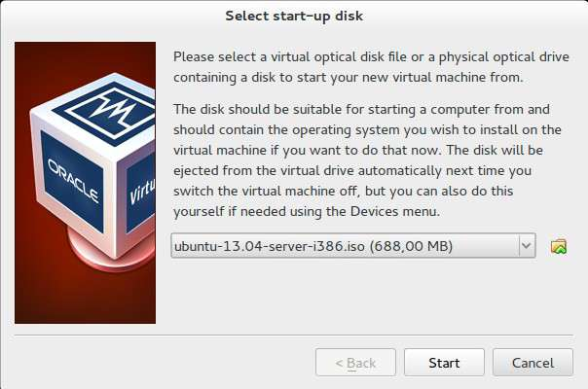Click the "Devices menu" text in the description
The height and width of the screenshot is (389, 588).
click(395, 211)
